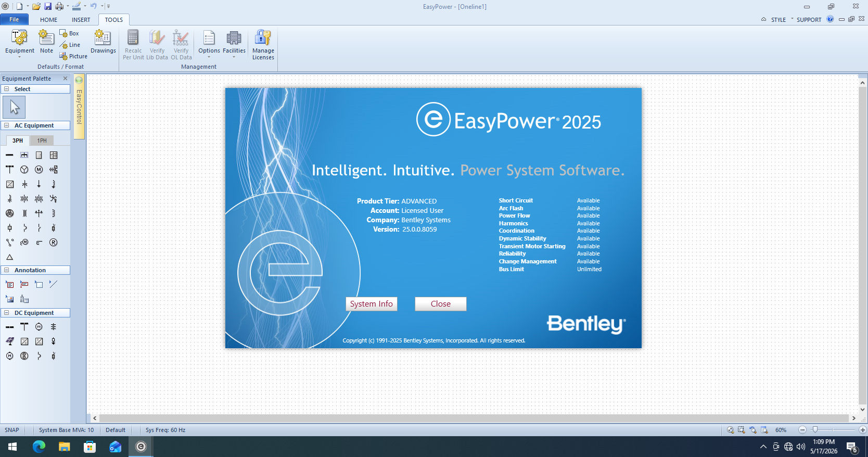The height and width of the screenshot is (457, 868).
Task: Click Sys Freq: 60 Hz status entry
Action: tap(165, 430)
